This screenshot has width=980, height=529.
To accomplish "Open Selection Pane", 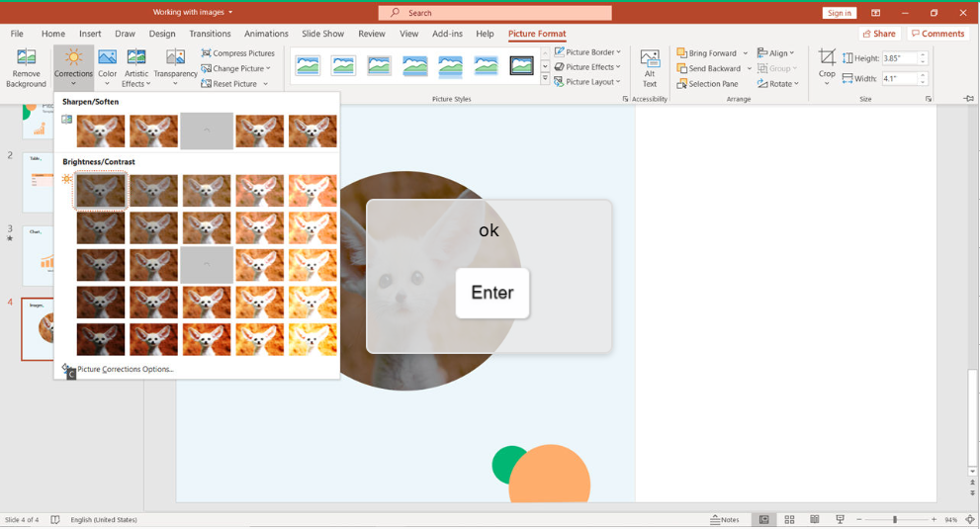I will (x=707, y=84).
